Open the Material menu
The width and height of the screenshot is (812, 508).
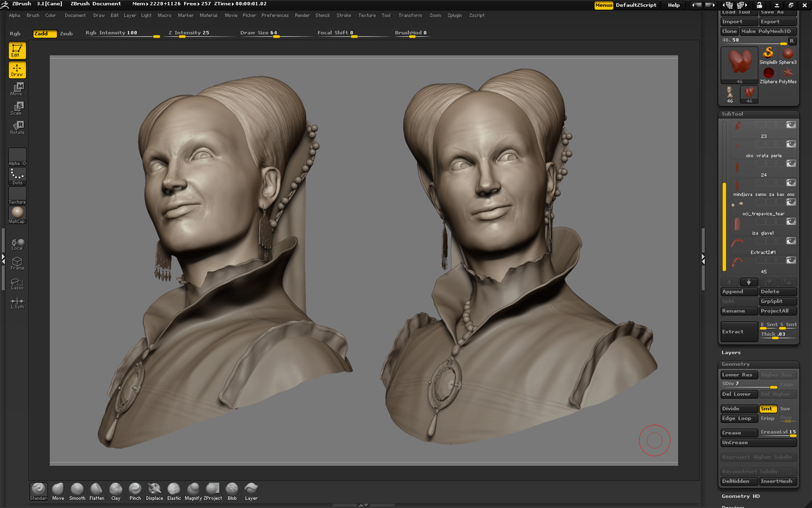(209, 16)
